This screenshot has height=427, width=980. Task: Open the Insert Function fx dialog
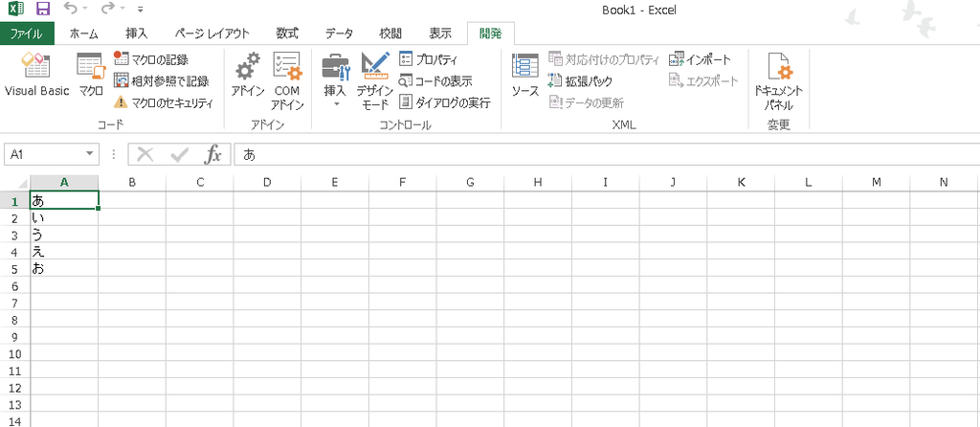tap(213, 154)
